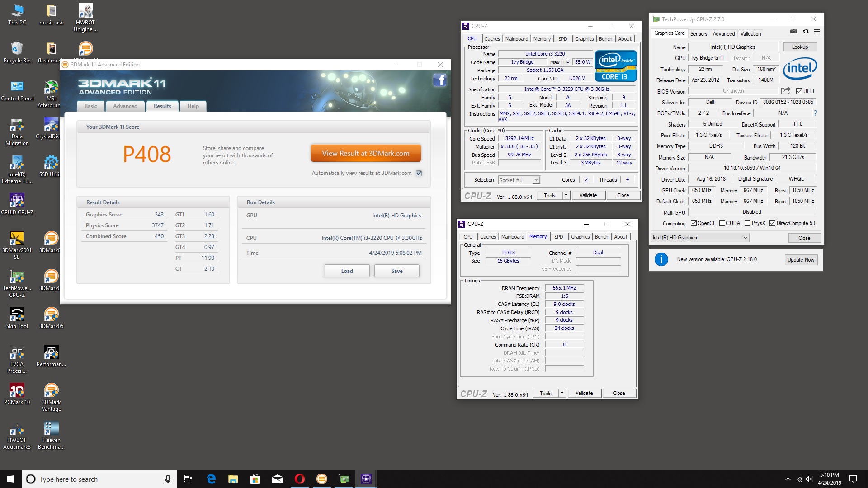Show hidden system tray icons
Viewport: 868px width, 488px height.
coord(788,479)
